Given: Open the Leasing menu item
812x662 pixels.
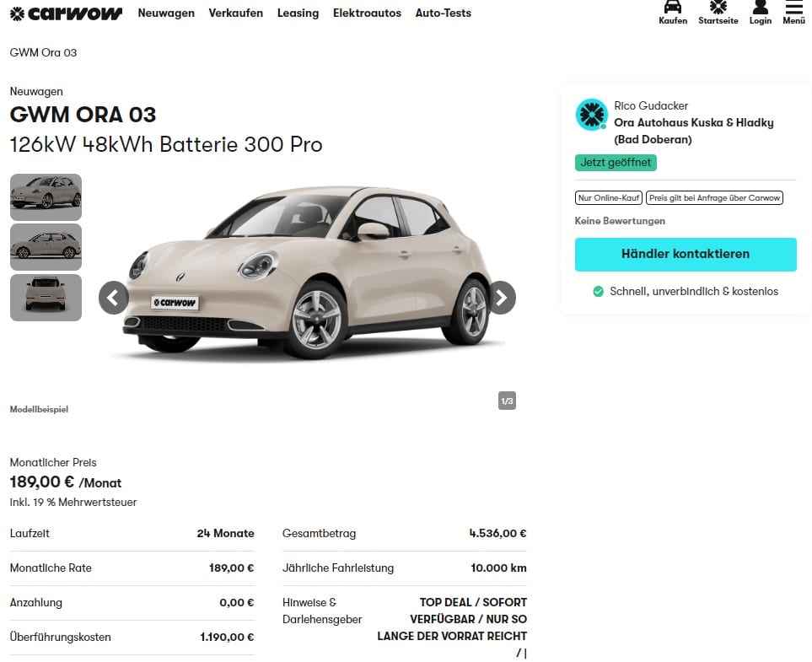Looking at the screenshot, I should pyautogui.click(x=298, y=13).
